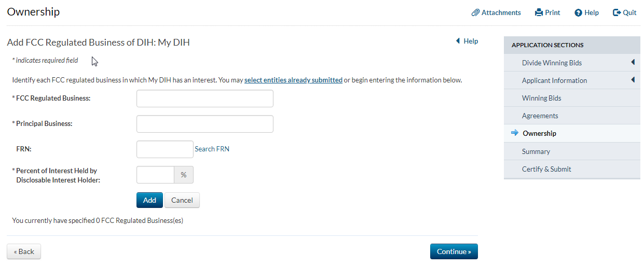Select the Ownership section

pyautogui.click(x=539, y=133)
